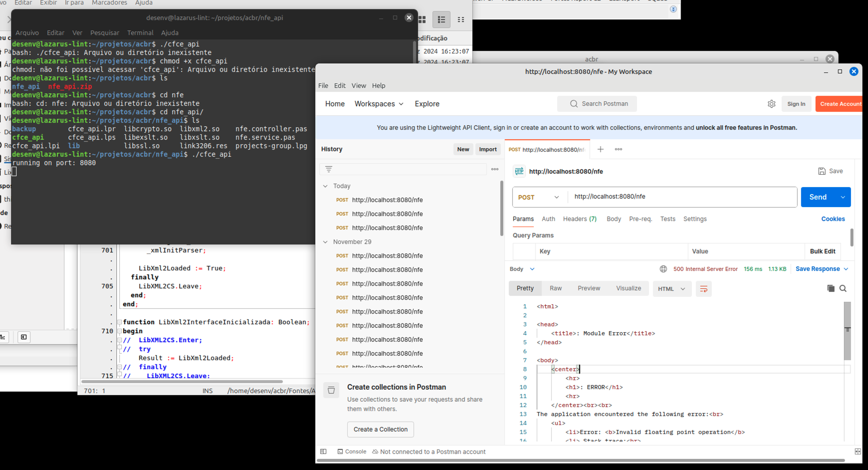This screenshot has width=868, height=470.
Task: Open terminal Arquivo menu
Action: (27, 33)
